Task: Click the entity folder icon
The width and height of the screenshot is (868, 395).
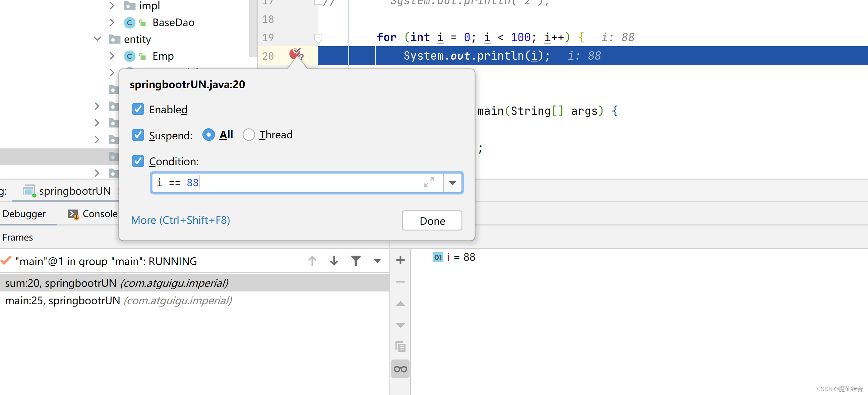Action: (114, 39)
